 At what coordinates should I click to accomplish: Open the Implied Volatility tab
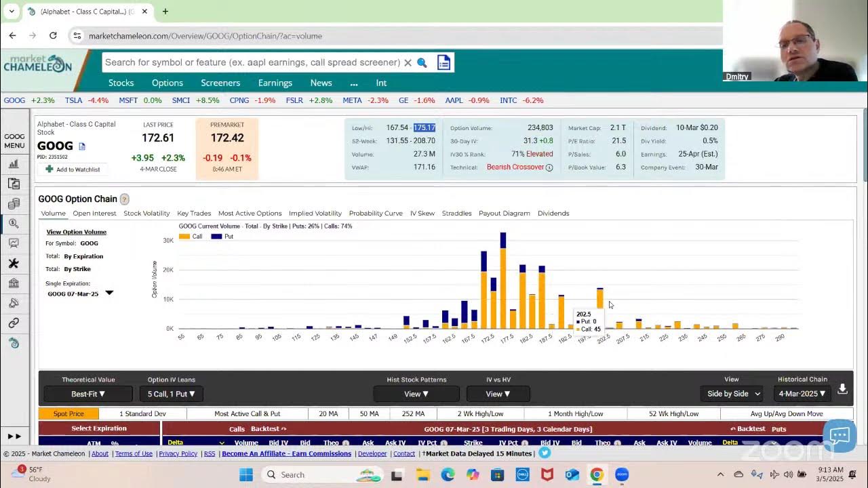tap(315, 213)
